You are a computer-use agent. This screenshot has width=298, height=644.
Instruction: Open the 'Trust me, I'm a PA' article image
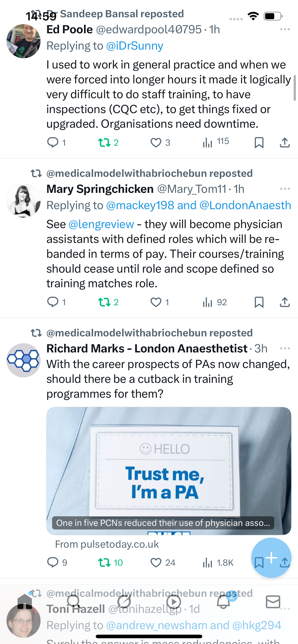pos(168,470)
